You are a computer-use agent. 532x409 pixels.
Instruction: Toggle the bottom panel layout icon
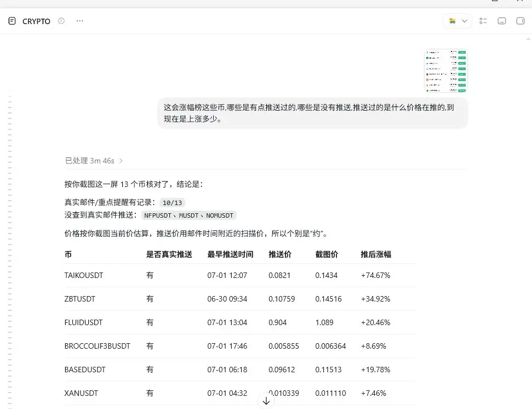coord(502,21)
